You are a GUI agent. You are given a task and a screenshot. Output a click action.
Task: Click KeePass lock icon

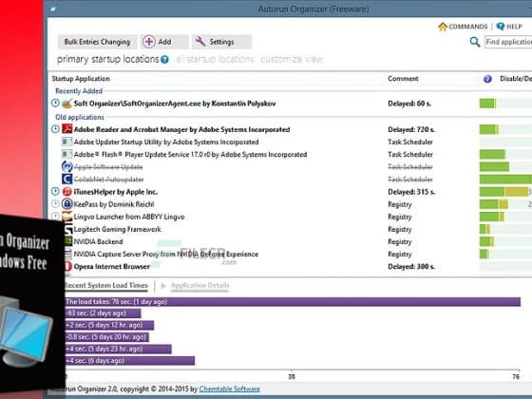pos(66,203)
